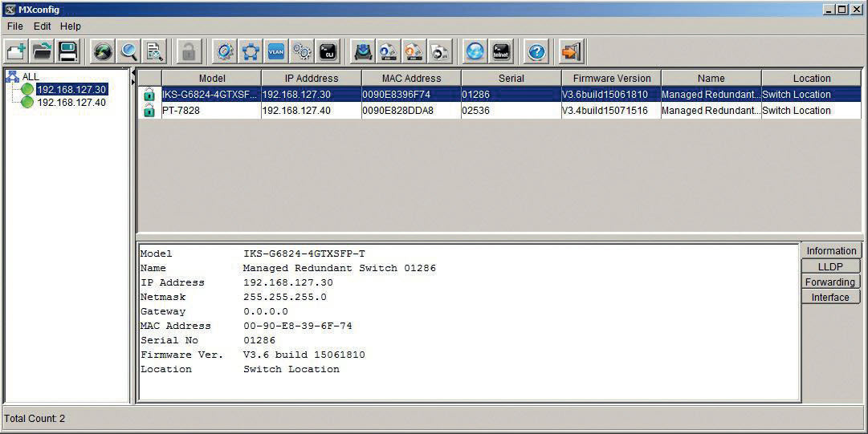The height and width of the screenshot is (434, 868).
Task: Switch to the Interface tab
Action: coord(829,297)
